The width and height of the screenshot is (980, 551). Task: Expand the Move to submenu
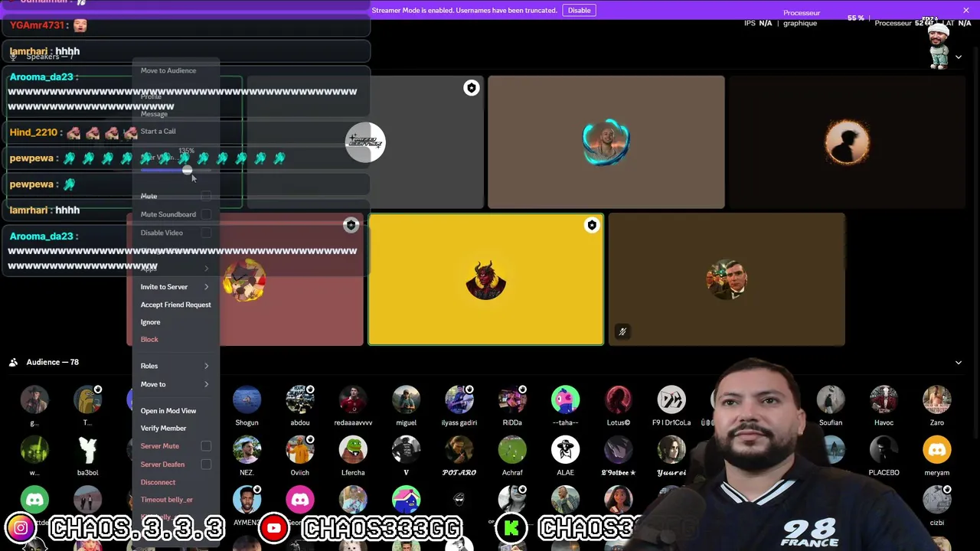(175, 384)
